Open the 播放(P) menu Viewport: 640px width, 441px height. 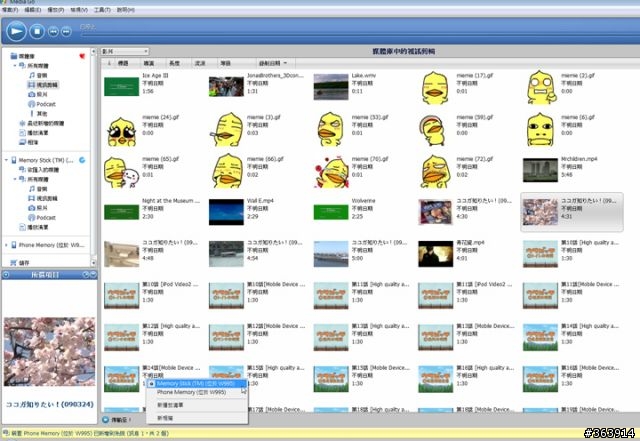[56, 9]
